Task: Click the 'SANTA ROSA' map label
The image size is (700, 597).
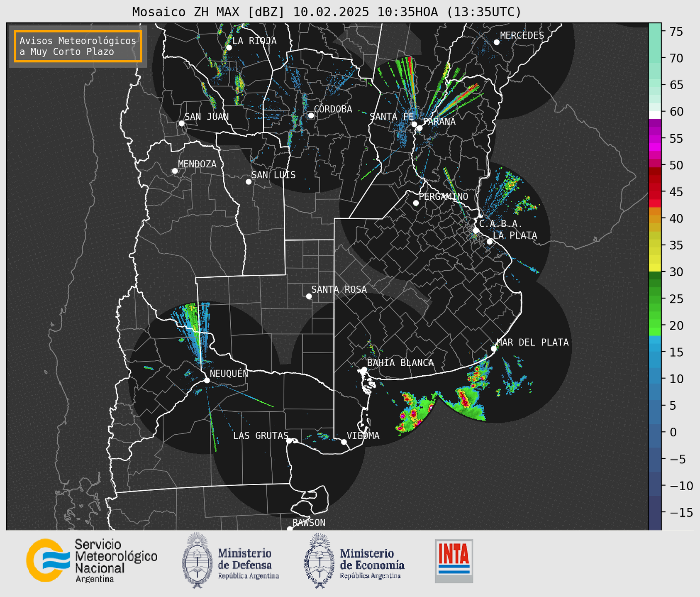Action: coord(339,289)
